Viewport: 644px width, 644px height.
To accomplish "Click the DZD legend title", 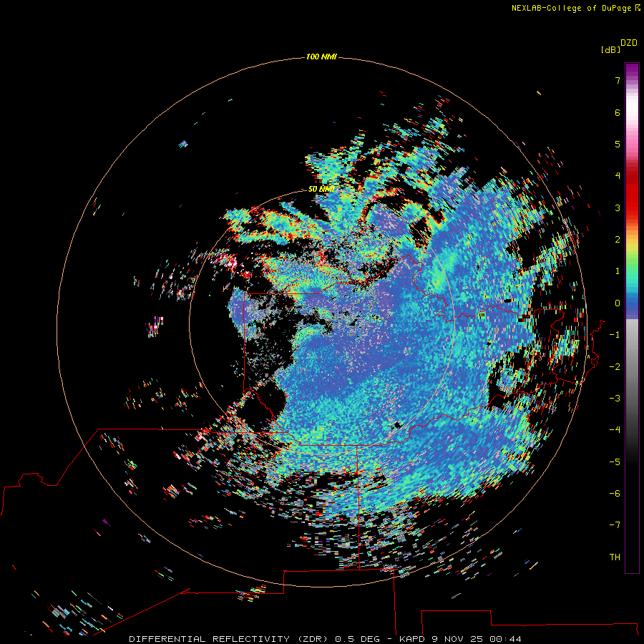I will [629, 43].
